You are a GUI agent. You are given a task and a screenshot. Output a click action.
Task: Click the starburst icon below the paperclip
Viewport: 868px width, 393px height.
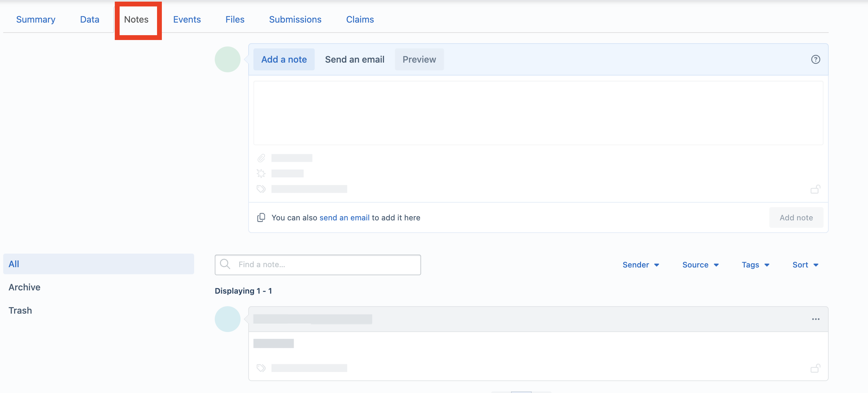tap(261, 173)
